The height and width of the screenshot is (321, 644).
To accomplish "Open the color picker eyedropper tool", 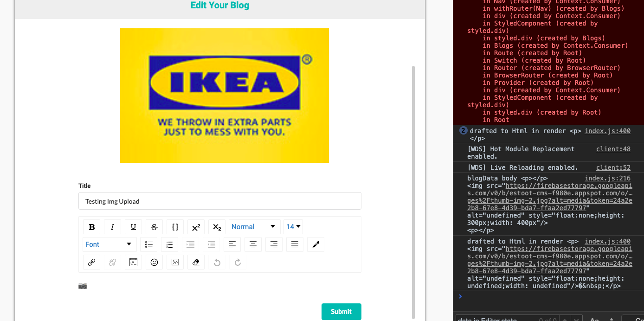I will [x=316, y=244].
